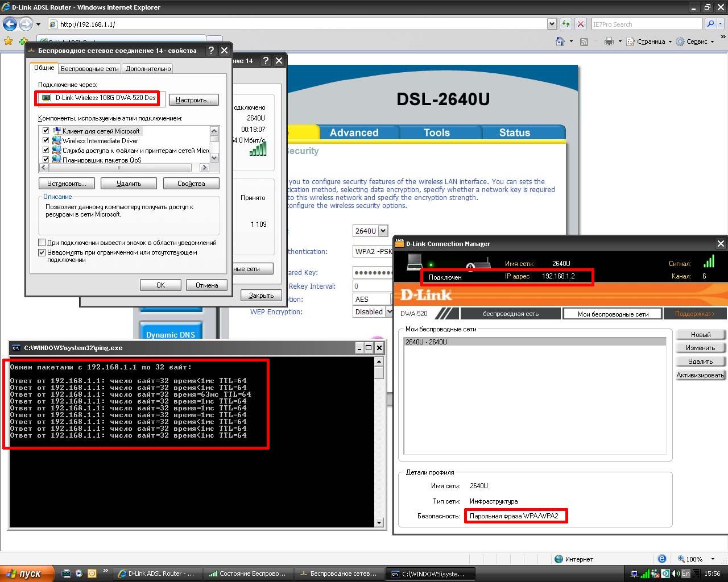Click Новый button in Connection Manager
The height and width of the screenshot is (582, 728).
(700, 335)
